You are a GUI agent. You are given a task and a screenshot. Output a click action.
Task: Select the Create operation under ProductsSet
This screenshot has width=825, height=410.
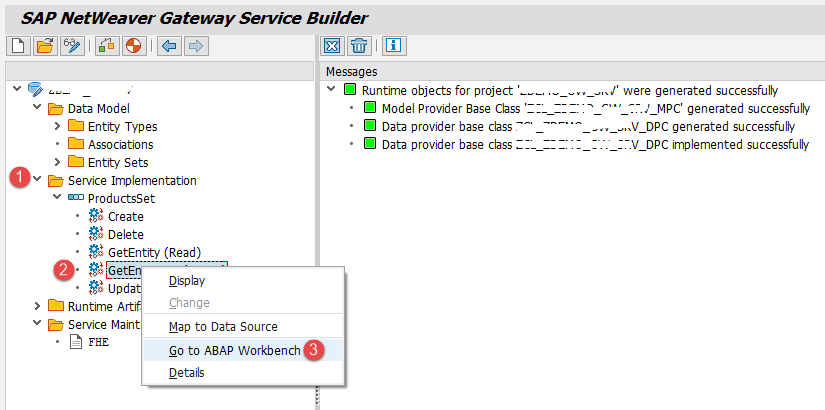click(x=125, y=217)
